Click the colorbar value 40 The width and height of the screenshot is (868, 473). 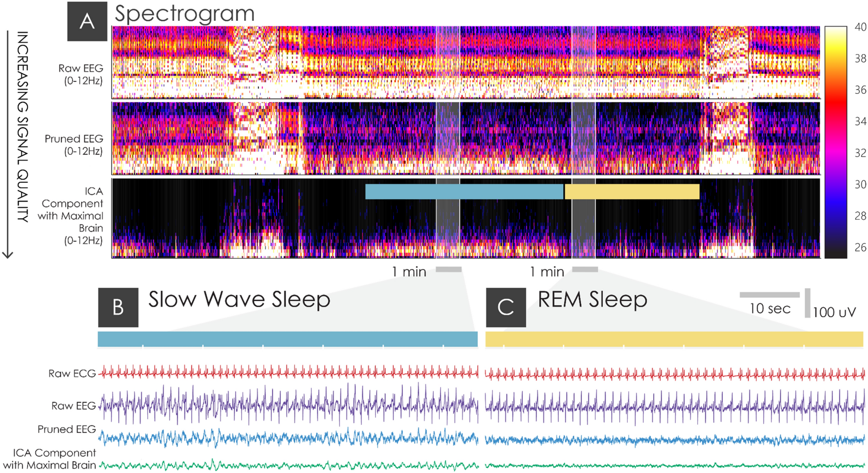pos(860,27)
